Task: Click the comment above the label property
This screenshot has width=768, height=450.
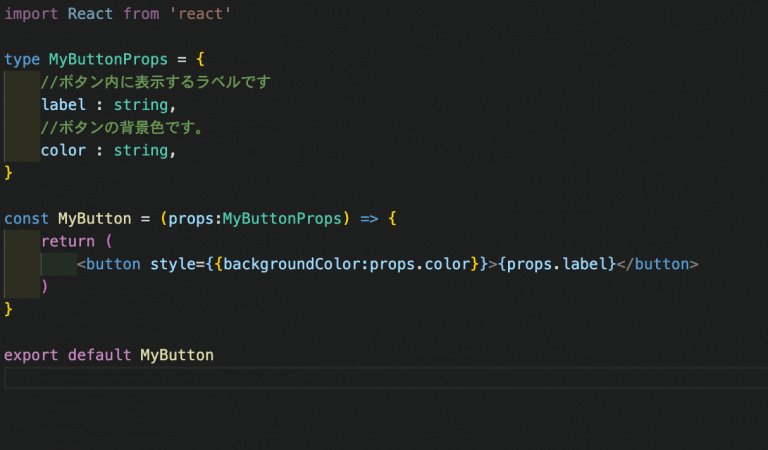Action: 155,82
